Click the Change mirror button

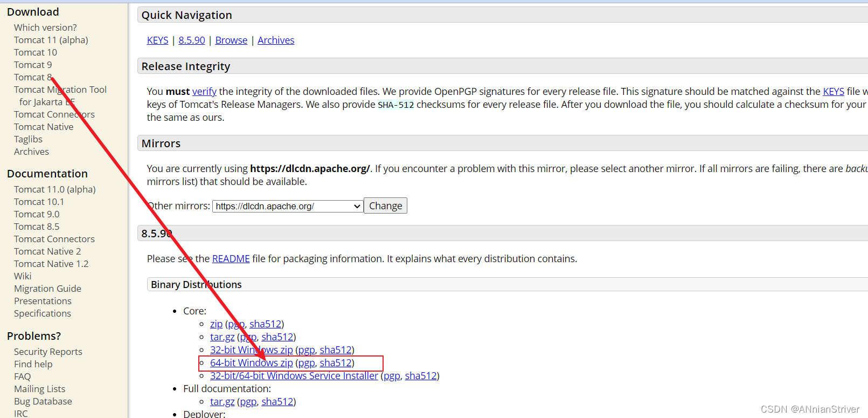click(386, 206)
